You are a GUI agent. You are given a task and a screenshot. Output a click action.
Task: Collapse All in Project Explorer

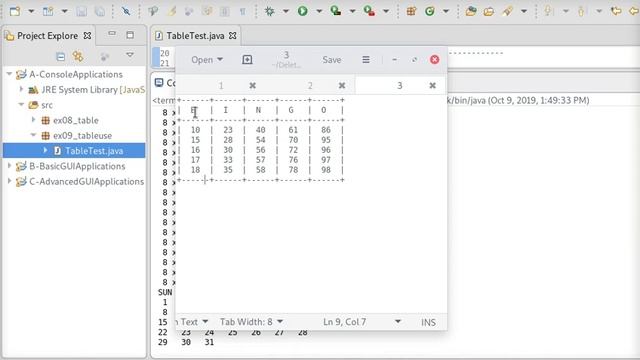(x=60, y=56)
